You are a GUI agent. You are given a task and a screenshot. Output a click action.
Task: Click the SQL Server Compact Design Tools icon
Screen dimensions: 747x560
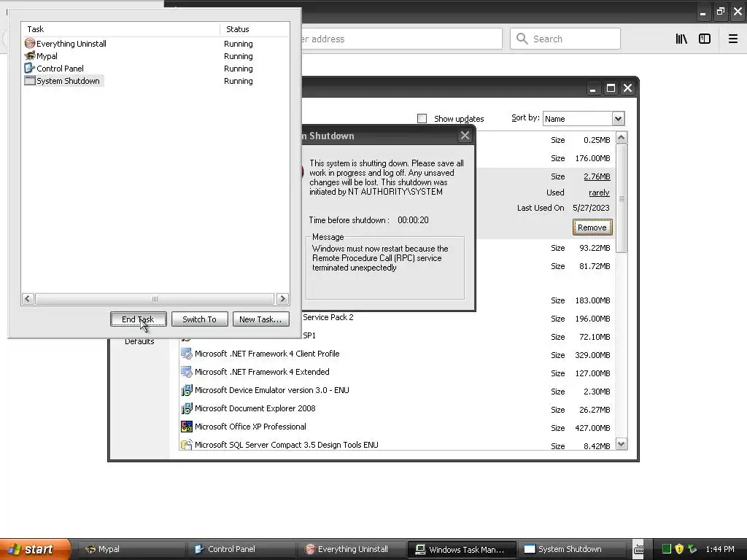pyautogui.click(x=186, y=445)
